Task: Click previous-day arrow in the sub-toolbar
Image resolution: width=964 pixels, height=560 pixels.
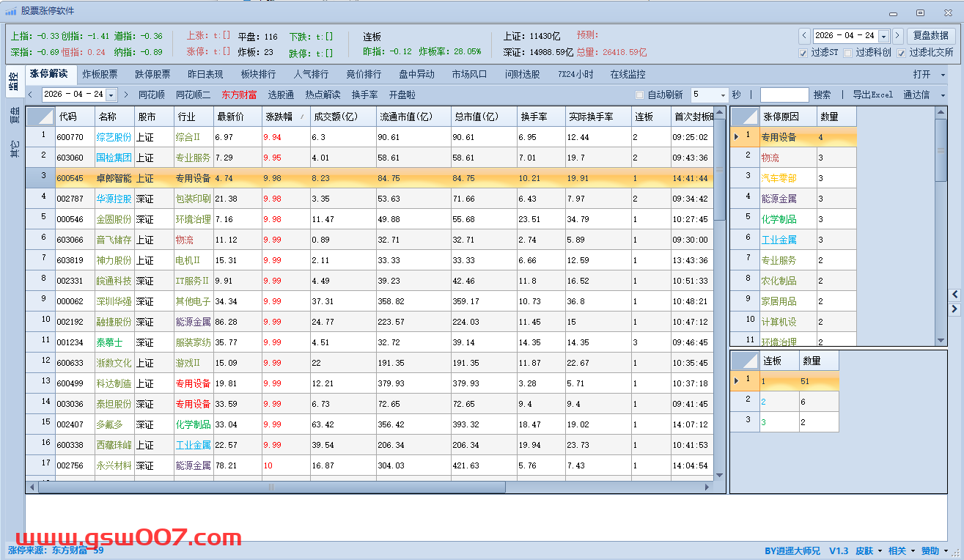Action: coord(31,95)
